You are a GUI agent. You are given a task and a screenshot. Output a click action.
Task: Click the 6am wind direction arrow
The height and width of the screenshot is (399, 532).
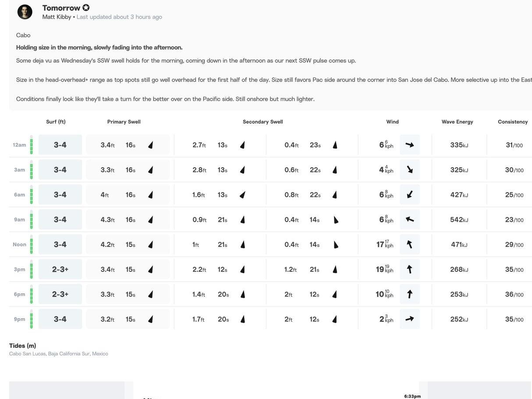(410, 194)
